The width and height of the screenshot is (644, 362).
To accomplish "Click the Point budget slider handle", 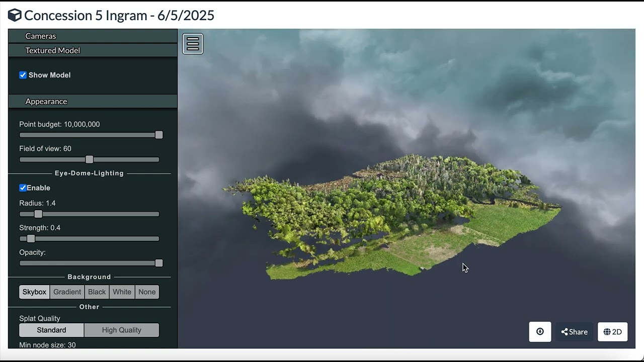I will tap(159, 135).
